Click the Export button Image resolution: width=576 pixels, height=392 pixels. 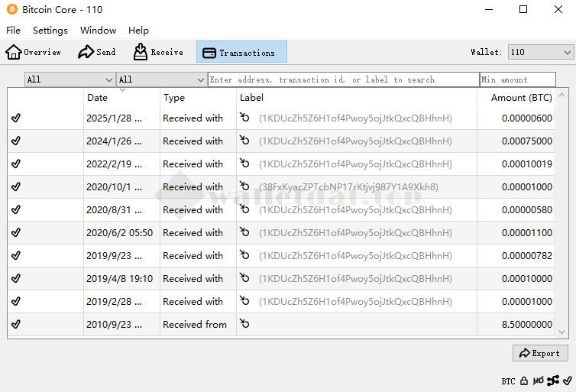pyautogui.click(x=539, y=353)
